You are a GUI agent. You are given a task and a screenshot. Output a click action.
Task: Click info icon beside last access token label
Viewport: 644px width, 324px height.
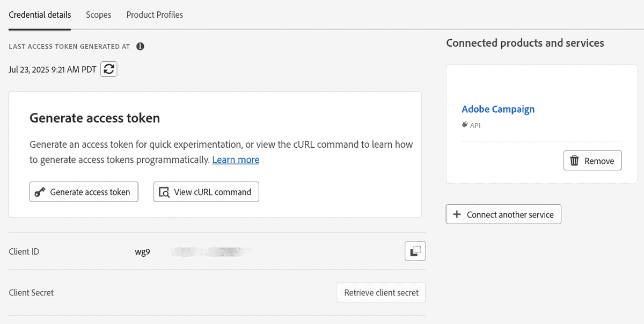click(x=140, y=46)
